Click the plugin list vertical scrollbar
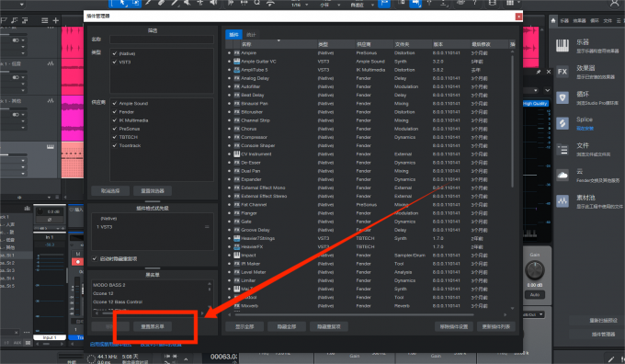 pyautogui.click(x=512, y=121)
